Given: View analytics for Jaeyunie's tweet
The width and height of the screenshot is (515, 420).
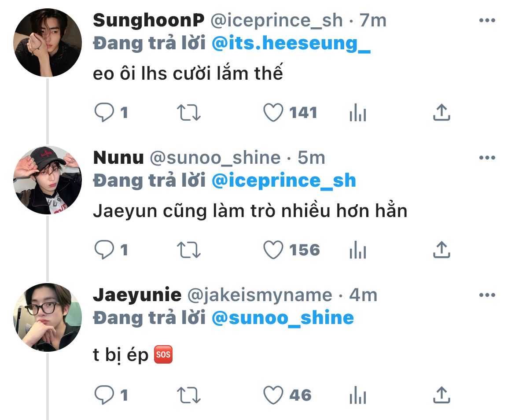Looking at the screenshot, I should click(x=357, y=396).
